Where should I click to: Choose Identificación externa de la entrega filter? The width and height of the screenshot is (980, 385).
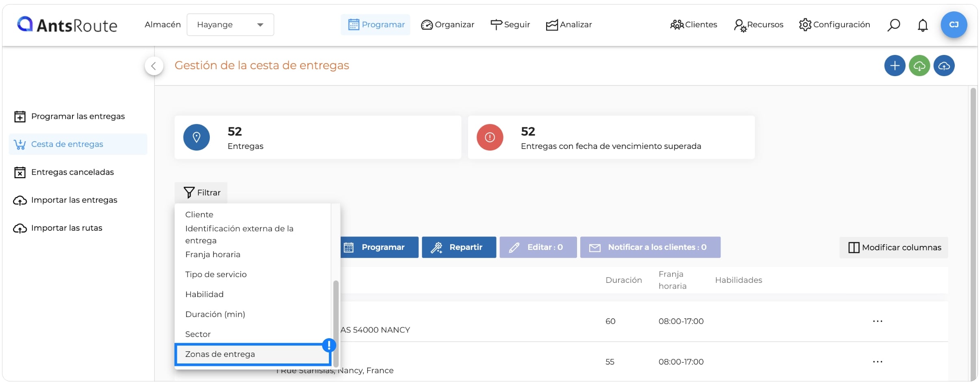(x=253, y=234)
